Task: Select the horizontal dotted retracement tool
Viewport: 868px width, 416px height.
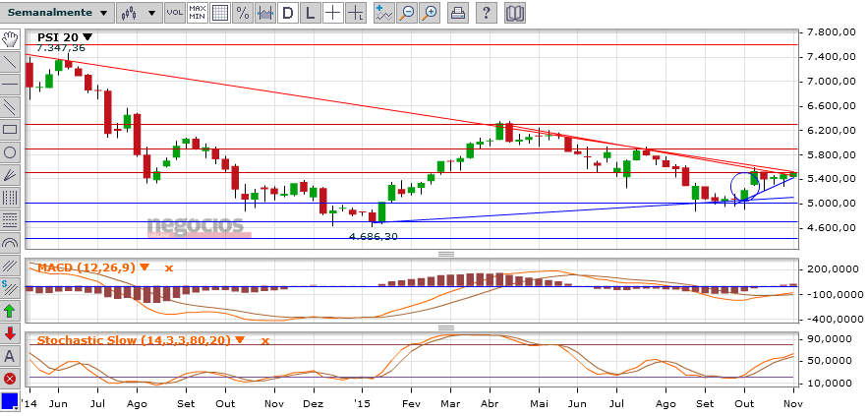Action: [x=10, y=220]
